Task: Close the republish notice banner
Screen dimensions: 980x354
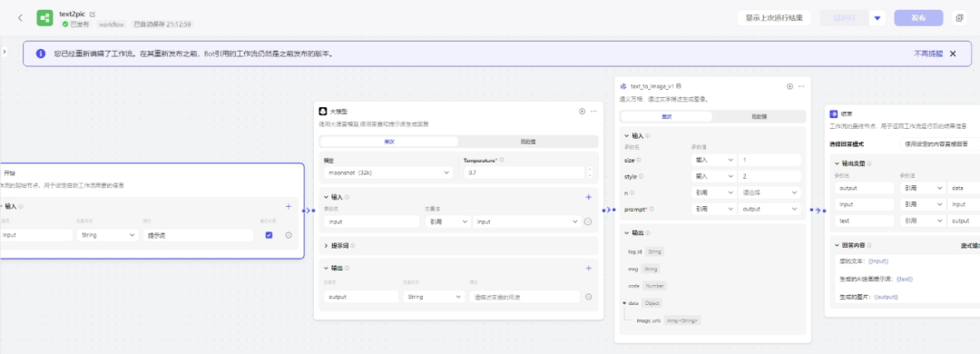Action: point(953,54)
